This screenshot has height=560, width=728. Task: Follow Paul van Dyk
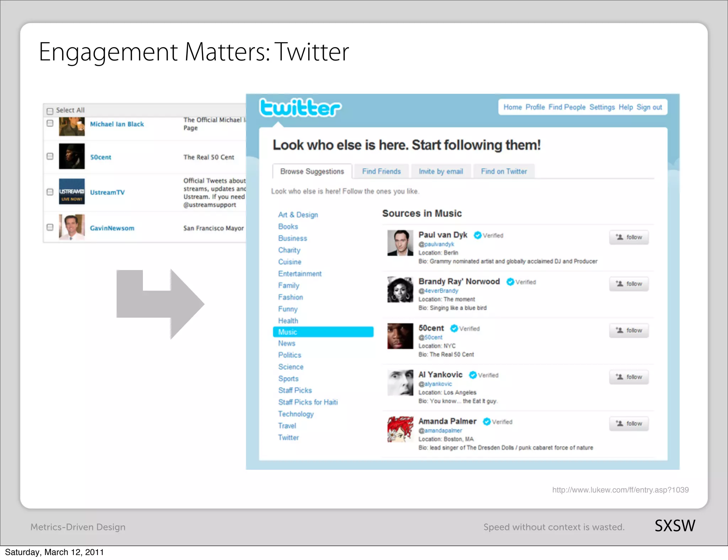(x=628, y=237)
